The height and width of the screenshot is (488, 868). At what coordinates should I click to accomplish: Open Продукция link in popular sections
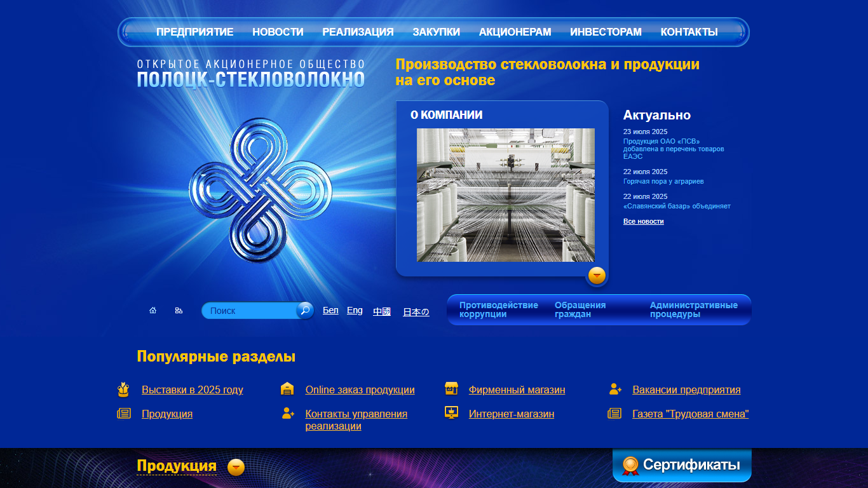point(167,414)
